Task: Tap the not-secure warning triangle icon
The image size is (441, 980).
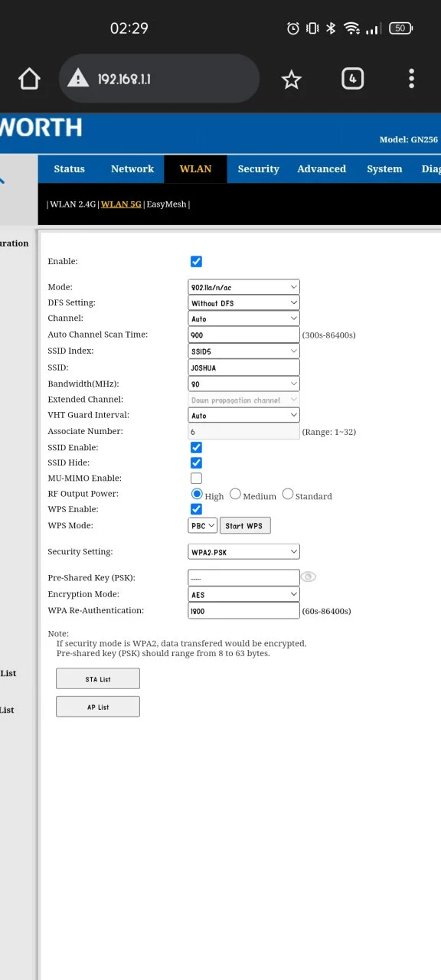Action: [79, 78]
